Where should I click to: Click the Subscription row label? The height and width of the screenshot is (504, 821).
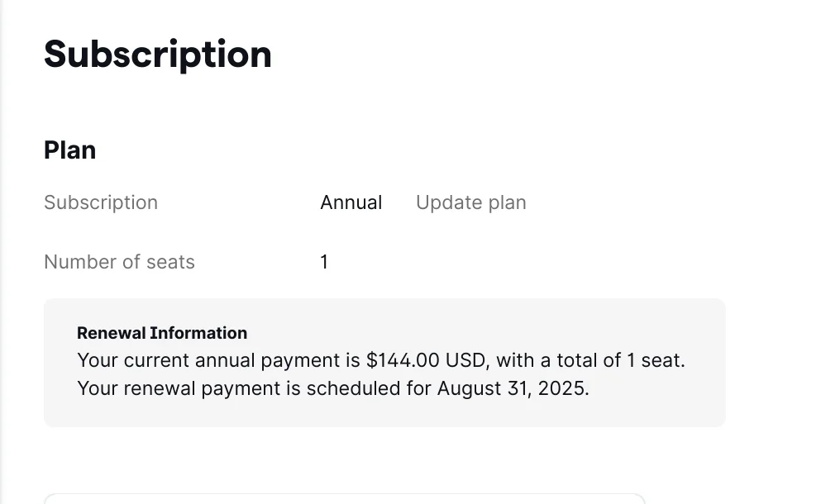click(101, 202)
